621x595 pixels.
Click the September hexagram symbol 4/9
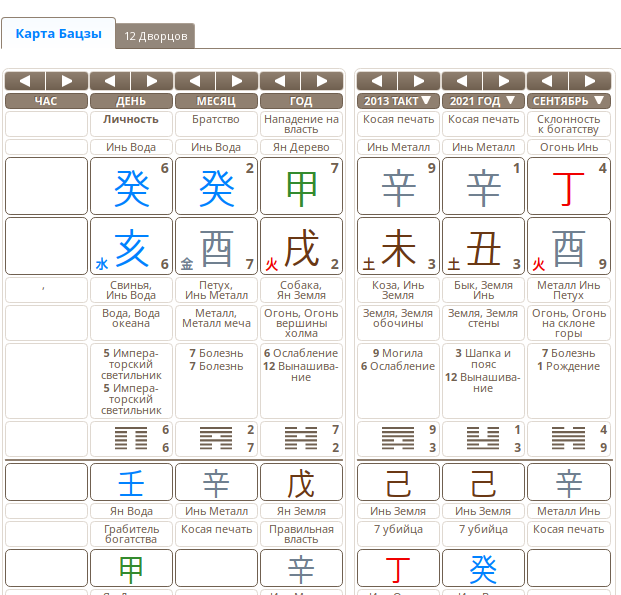point(568,439)
